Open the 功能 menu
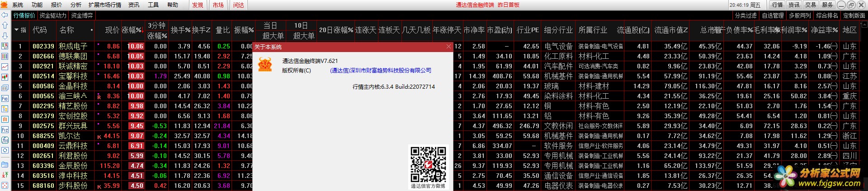This screenshot has height=191, width=868. click(x=37, y=5)
